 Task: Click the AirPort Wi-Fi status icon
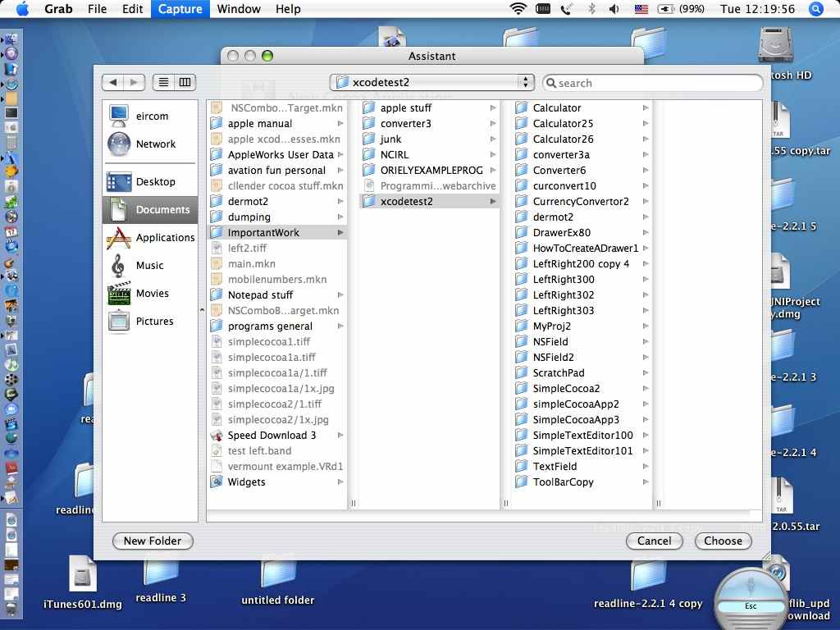518,8
